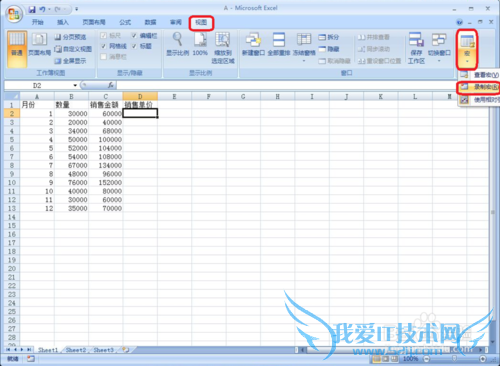The height and width of the screenshot is (366, 500).
Task: Open the 公式 Formulas tab
Action: coord(125,22)
